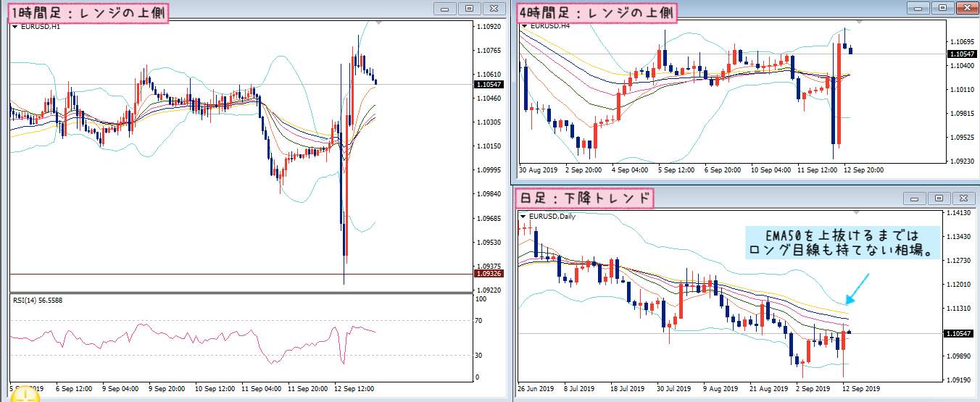Click the 70 level on RSI scale

click(478, 320)
